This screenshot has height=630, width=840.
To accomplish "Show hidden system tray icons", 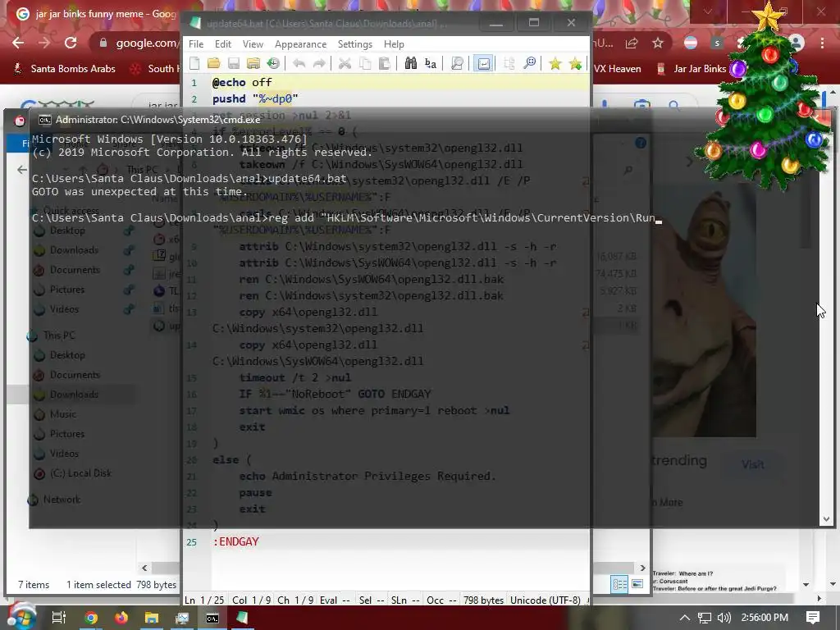I will tap(685, 618).
